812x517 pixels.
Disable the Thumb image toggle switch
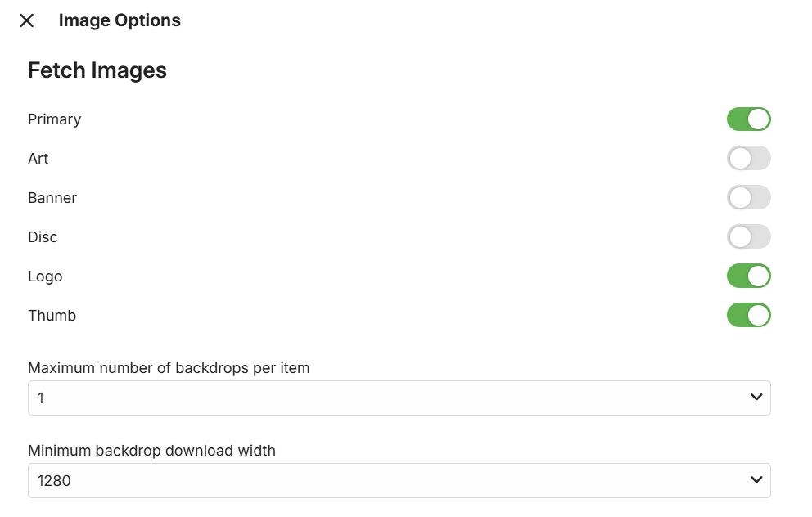[748, 316]
